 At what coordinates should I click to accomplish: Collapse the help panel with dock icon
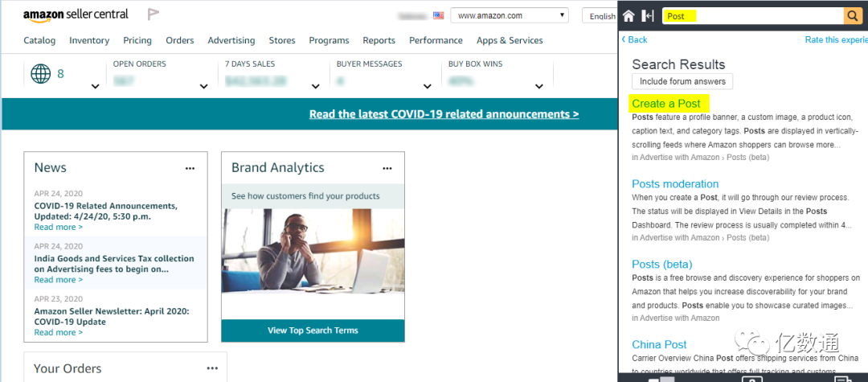648,16
